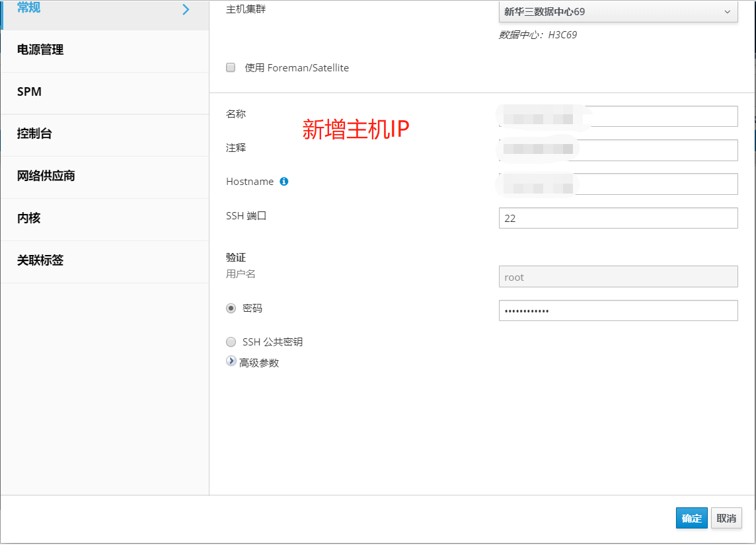Switch to the 关联标签 tab

pos(40,261)
